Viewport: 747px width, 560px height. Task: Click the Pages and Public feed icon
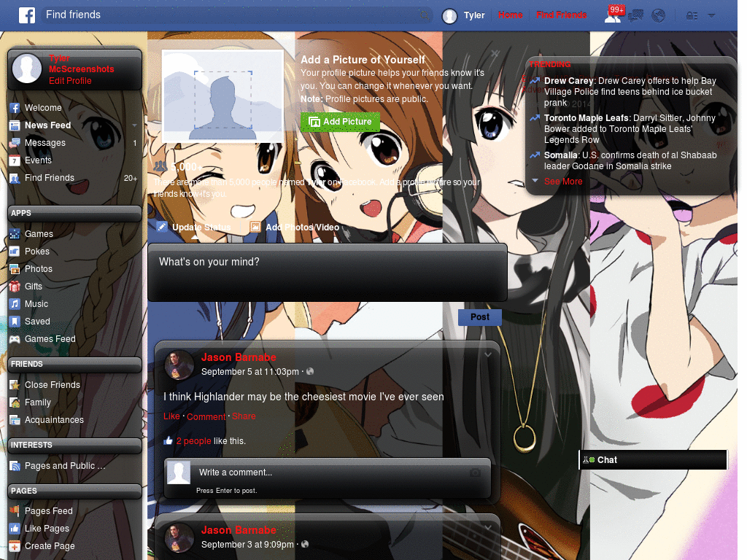[15, 466]
